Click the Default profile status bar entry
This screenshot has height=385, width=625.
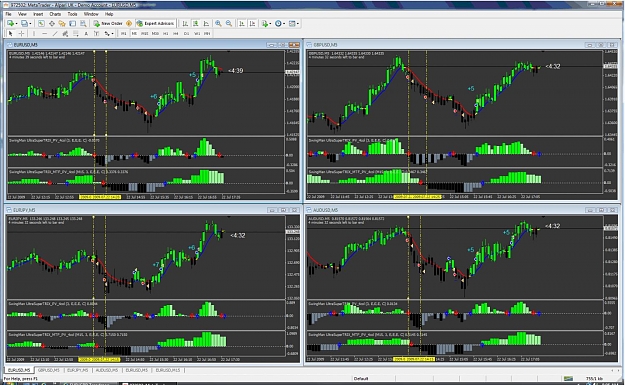(361, 378)
